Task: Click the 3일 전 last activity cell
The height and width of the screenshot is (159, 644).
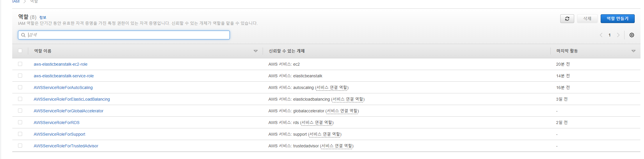Action: (562, 99)
